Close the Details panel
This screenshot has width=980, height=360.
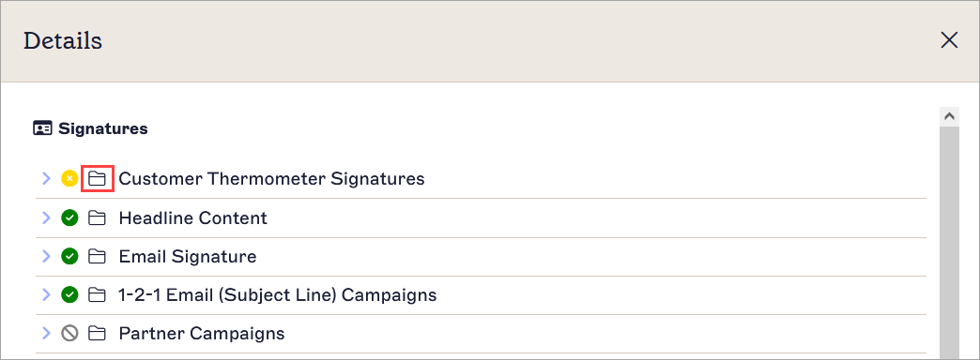point(949,40)
